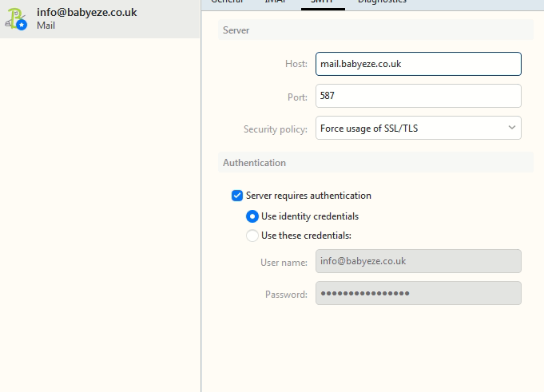
Task: Click the Server section header
Action: [x=236, y=30]
